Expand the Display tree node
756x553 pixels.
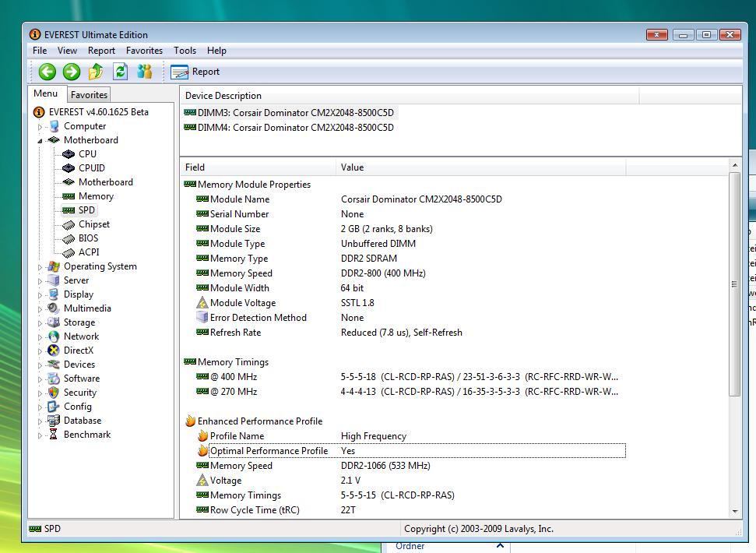(40, 295)
